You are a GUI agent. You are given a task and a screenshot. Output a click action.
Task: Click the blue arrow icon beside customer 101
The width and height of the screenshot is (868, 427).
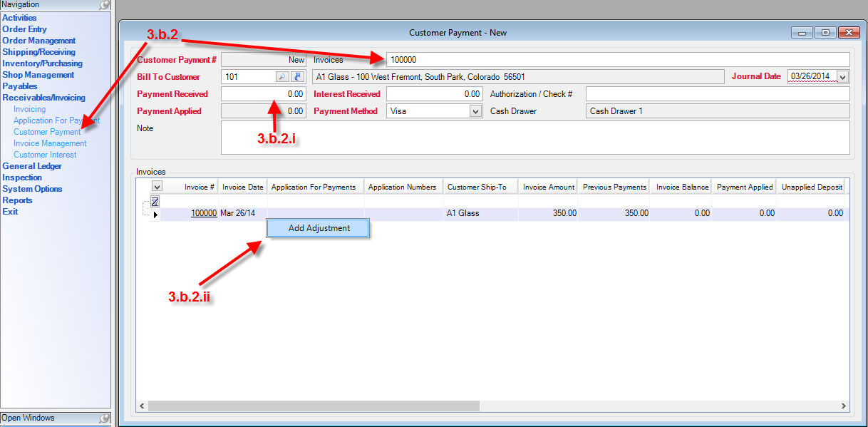(x=298, y=77)
